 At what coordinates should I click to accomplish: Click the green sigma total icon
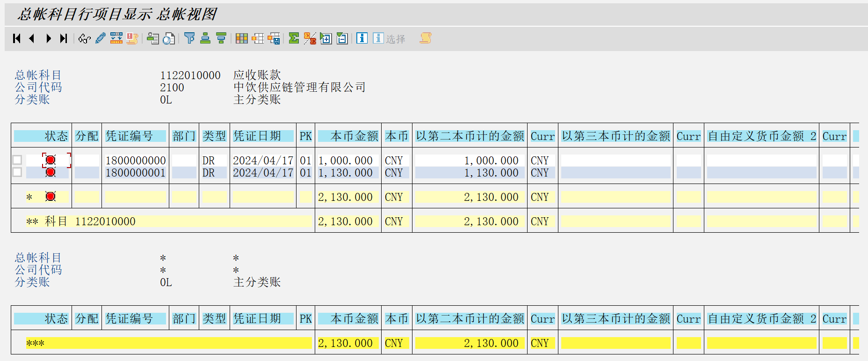tap(294, 38)
